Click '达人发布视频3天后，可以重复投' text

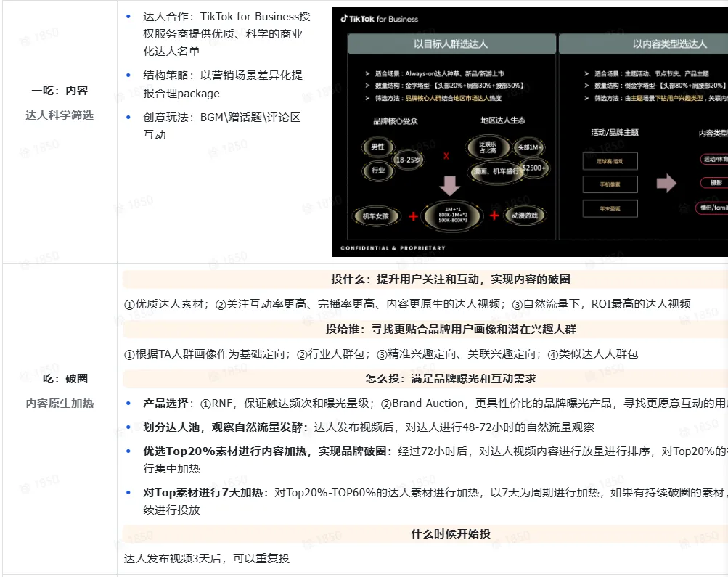pos(207,558)
